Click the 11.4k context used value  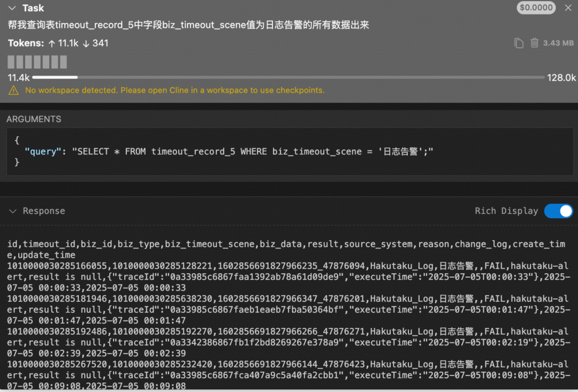point(18,78)
